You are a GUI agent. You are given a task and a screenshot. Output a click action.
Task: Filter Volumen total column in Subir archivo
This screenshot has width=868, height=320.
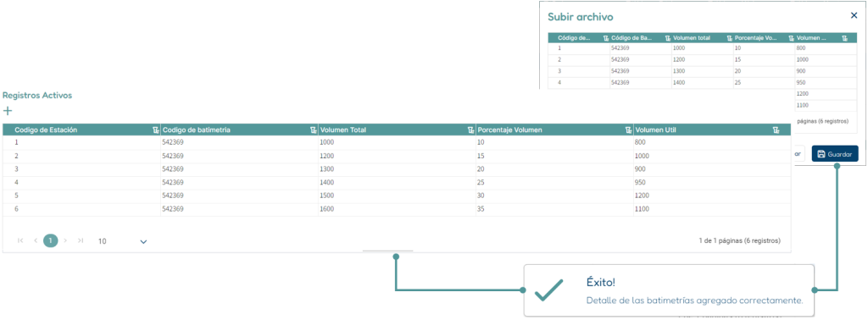click(729, 38)
